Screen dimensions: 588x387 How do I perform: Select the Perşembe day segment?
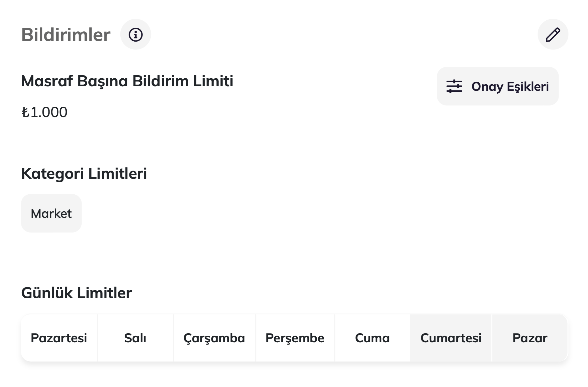[x=295, y=338]
